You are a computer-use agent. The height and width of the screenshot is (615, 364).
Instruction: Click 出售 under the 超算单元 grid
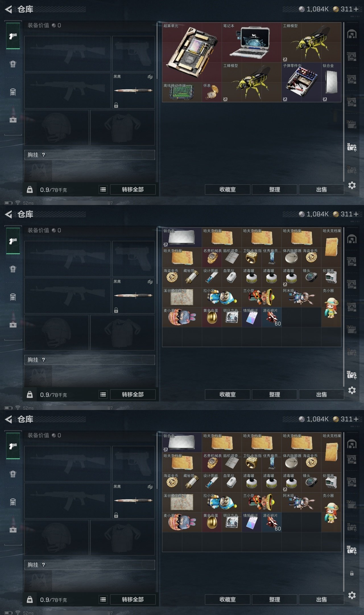(x=321, y=189)
